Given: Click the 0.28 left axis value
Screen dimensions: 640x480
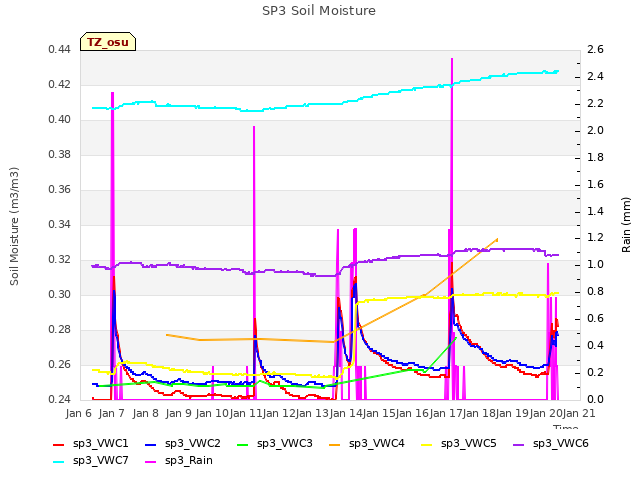Looking at the screenshot, I should (60, 330).
